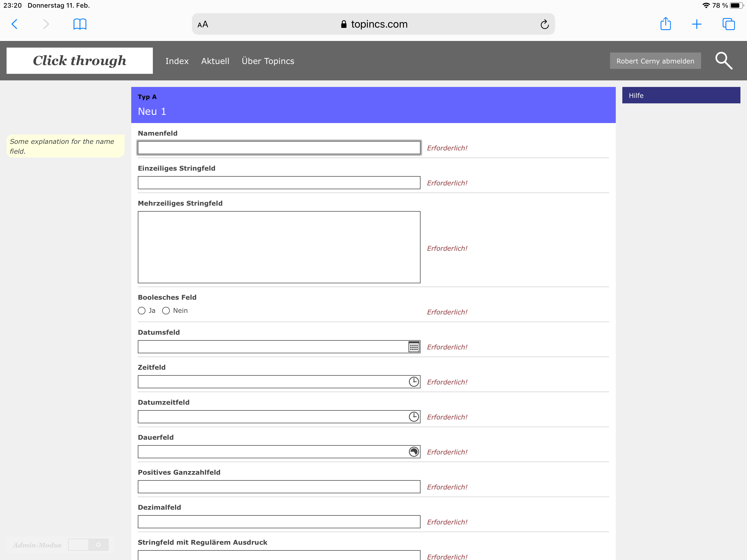Image resolution: width=747 pixels, height=560 pixels.
Task: Select the Nein radio button
Action: (x=166, y=311)
